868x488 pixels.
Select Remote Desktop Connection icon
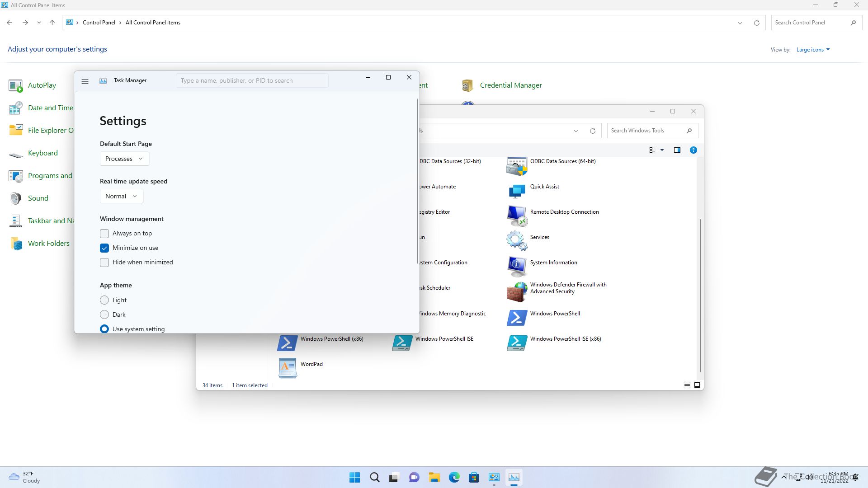(517, 216)
